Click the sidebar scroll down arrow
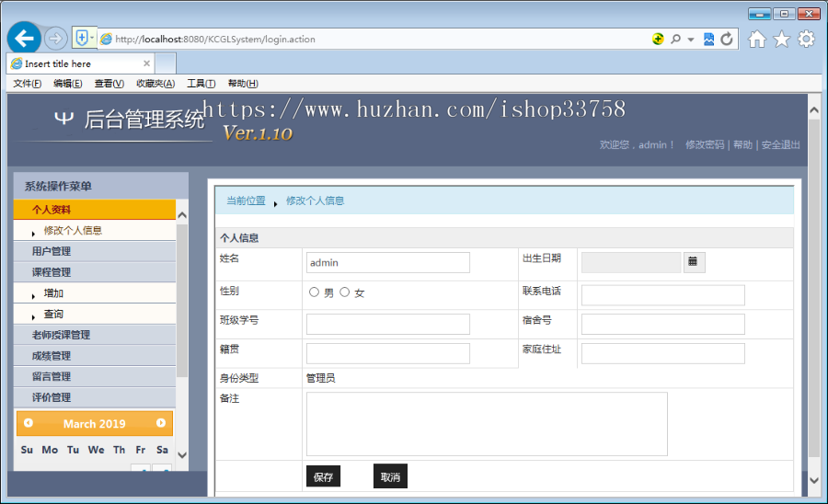Image resolution: width=828 pixels, height=504 pixels. tap(182, 455)
